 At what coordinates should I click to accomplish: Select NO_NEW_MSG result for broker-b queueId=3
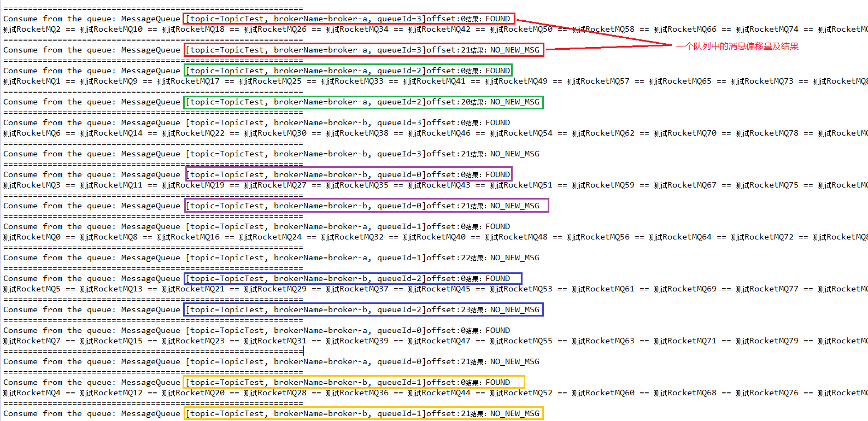pyautogui.click(x=514, y=154)
